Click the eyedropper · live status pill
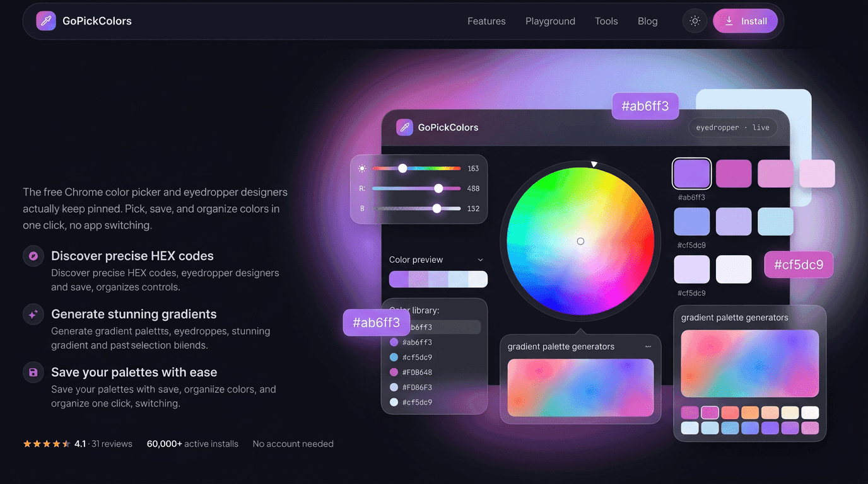 pos(732,127)
